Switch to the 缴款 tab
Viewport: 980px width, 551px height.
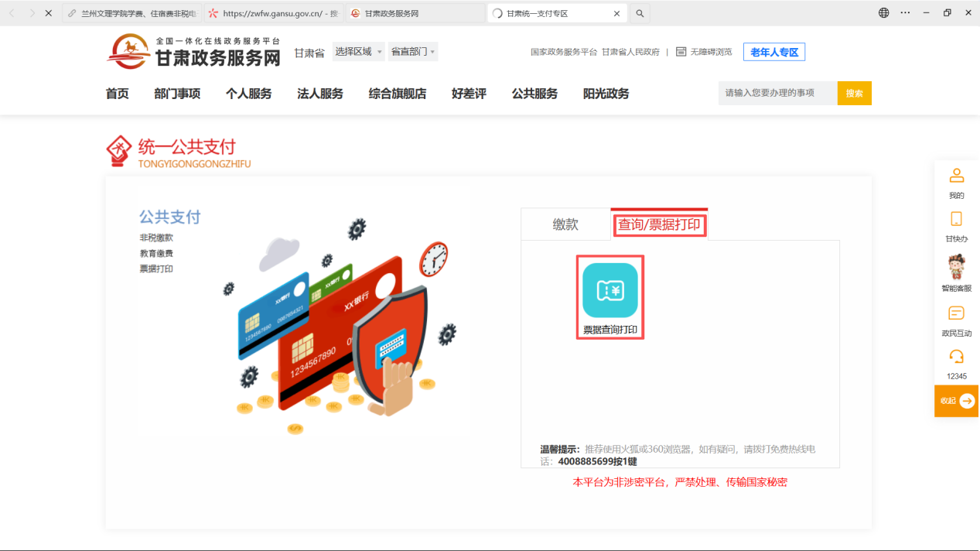click(x=565, y=224)
